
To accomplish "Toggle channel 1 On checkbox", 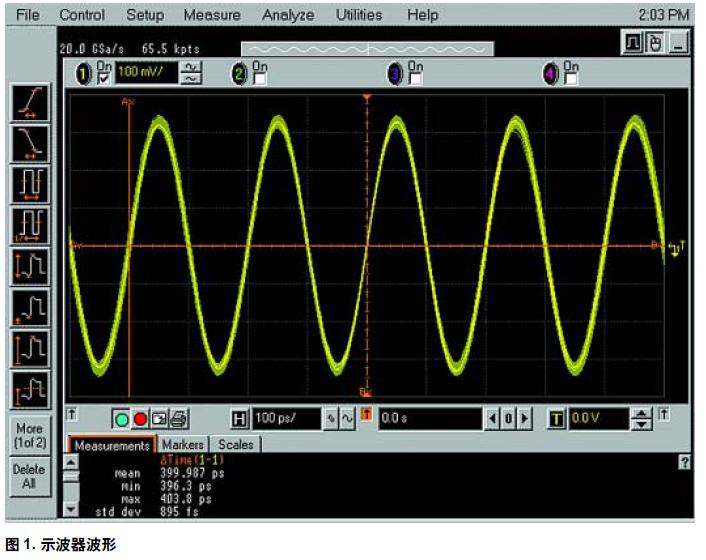I will coord(100,76).
